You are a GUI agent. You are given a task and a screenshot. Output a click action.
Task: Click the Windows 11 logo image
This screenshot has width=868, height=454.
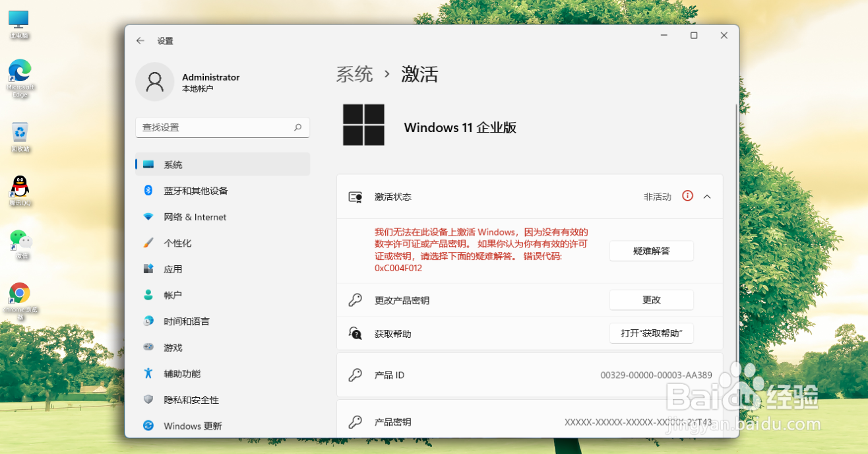coord(363,125)
